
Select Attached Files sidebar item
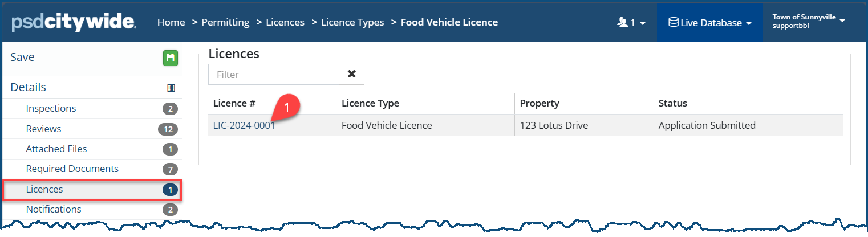[56, 149]
